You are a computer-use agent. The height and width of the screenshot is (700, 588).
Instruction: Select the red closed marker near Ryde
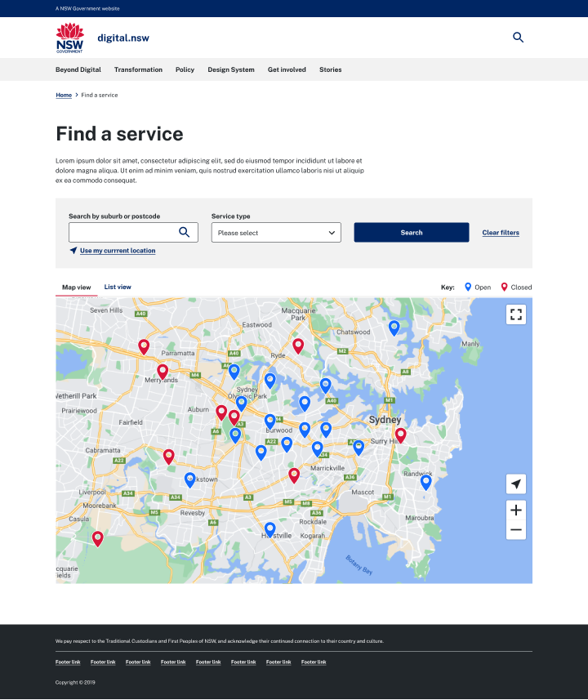298,345
